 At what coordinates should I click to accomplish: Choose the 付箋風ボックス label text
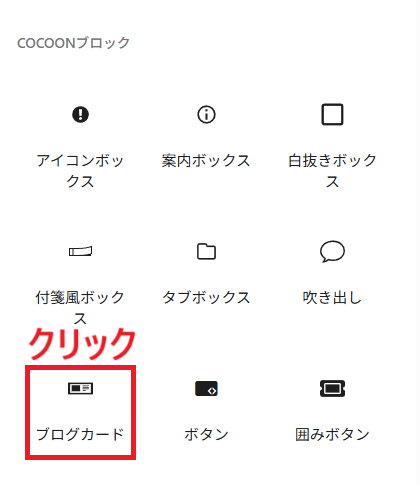click(80, 307)
